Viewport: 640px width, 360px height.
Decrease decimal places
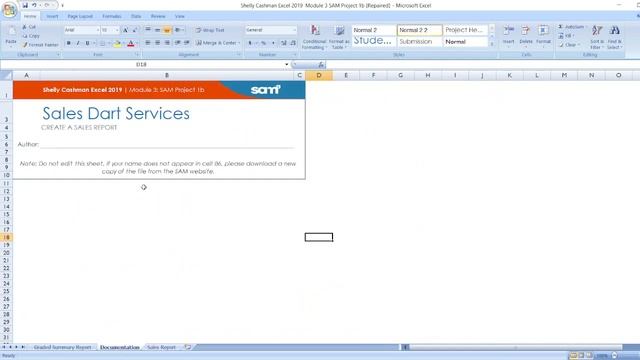(x=293, y=43)
